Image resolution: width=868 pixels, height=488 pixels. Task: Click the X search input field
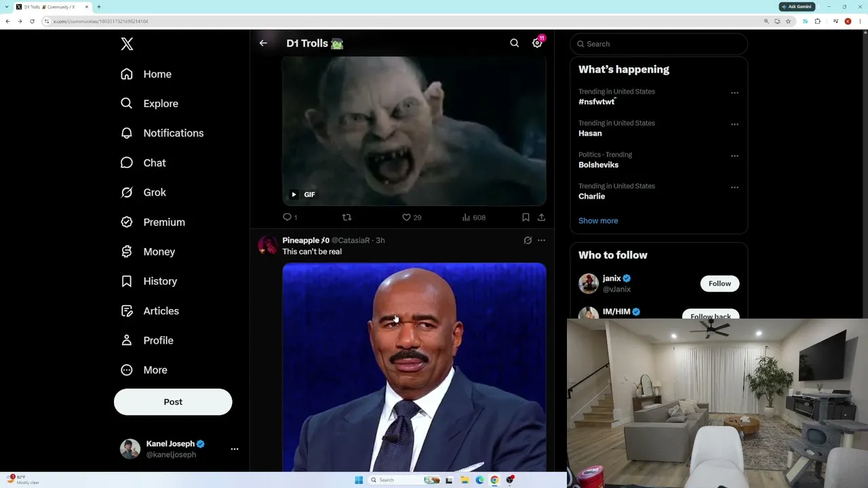tap(659, 44)
